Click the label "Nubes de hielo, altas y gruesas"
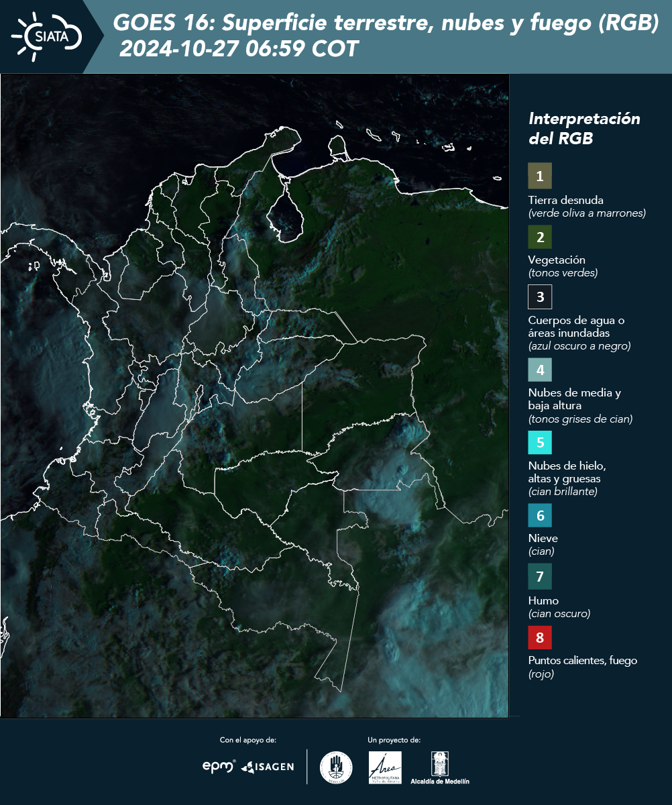Image resolution: width=672 pixels, height=805 pixels. pos(567,473)
